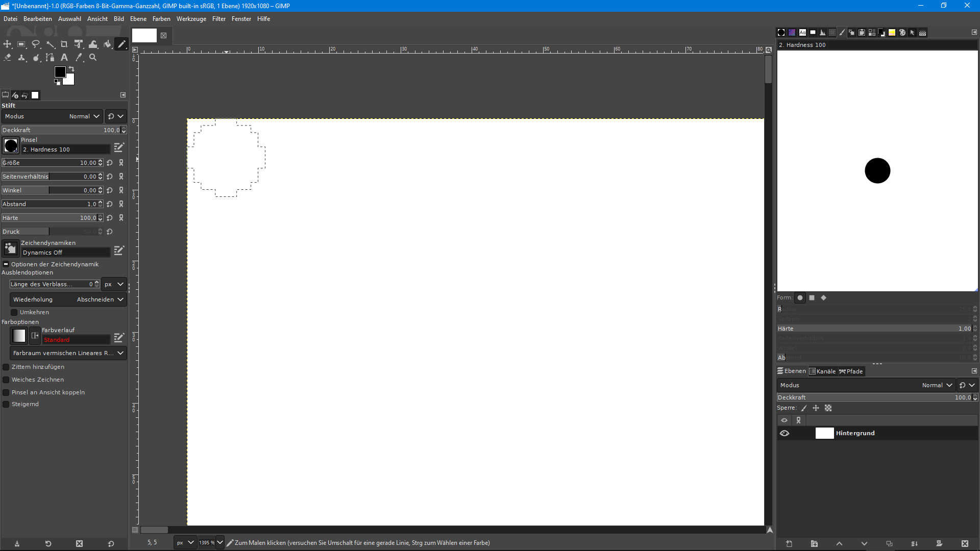This screenshot has width=980, height=551.
Task: Click the Größe brush size field
Action: pos(50,163)
